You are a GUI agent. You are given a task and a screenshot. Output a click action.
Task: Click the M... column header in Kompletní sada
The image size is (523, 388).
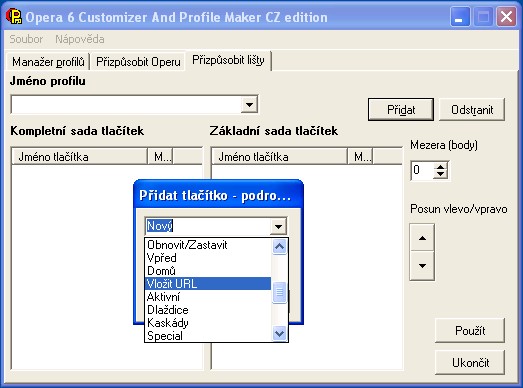click(160, 156)
